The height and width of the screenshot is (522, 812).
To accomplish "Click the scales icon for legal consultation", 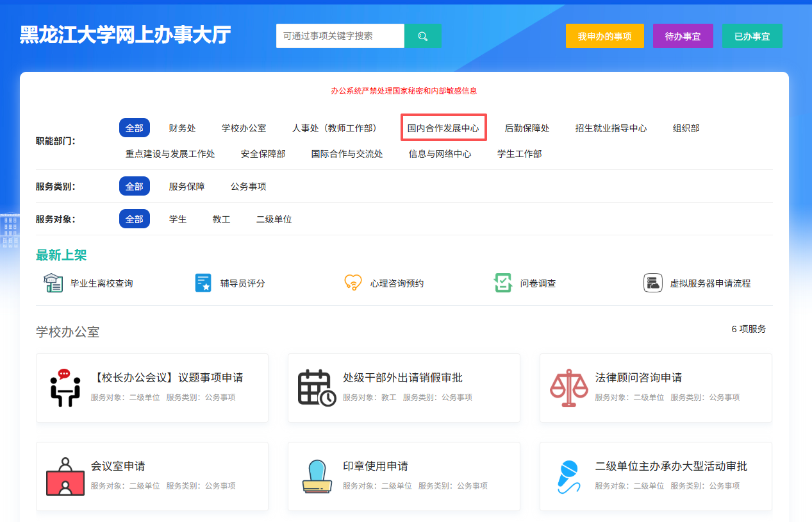I will coord(568,387).
